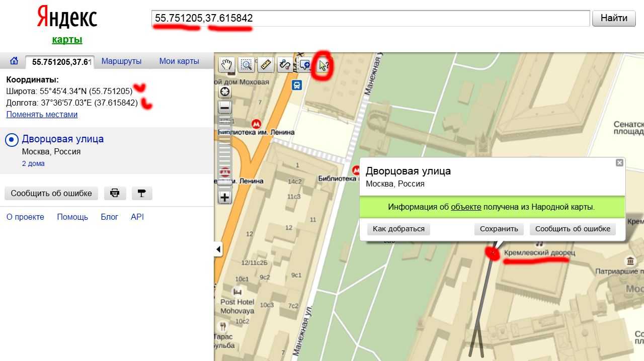The width and height of the screenshot is (644, 361).
Task: Select the add placemark tool
Action: [x=304, y=64]
